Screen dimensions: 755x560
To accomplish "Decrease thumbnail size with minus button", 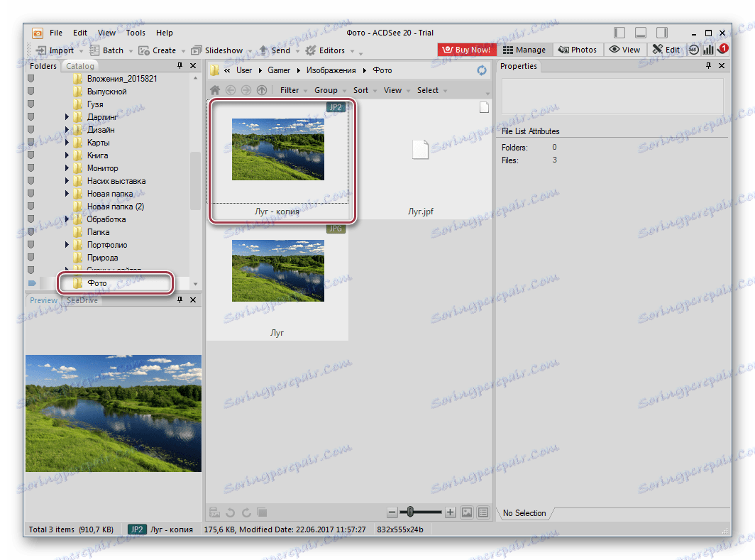I will tap(392, 512).
